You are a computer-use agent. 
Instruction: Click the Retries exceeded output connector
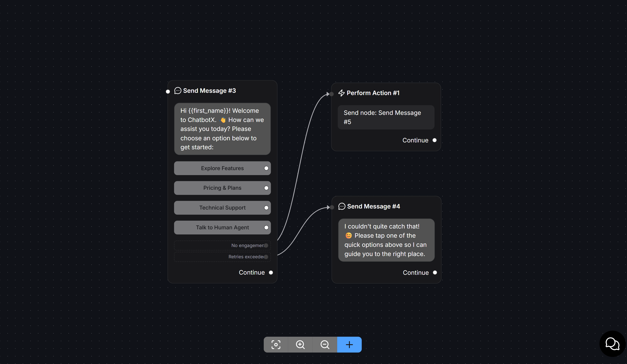[x=266, y=257]
